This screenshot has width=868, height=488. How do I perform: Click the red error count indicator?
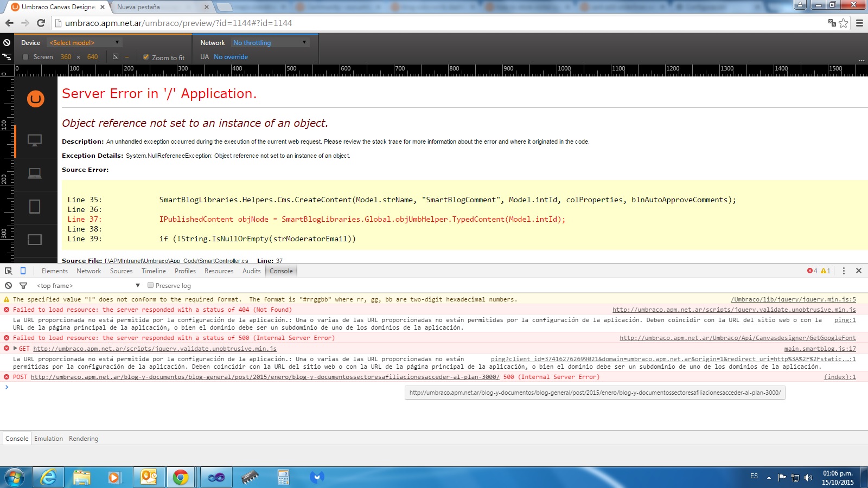click(812, 271)
